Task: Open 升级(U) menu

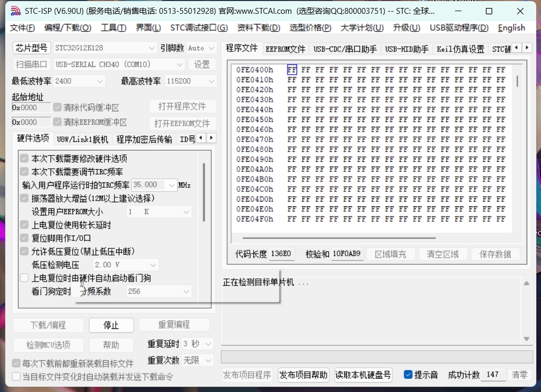Action: point(406,28)
